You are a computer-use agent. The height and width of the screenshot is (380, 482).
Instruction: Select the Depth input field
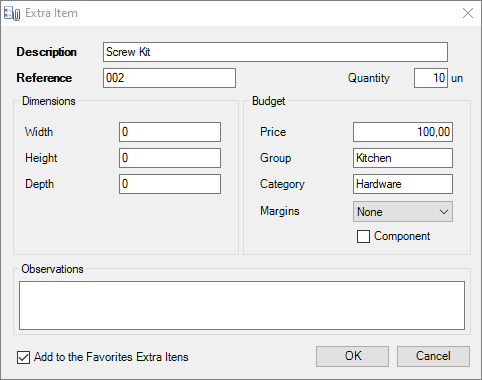coord(170,184)
